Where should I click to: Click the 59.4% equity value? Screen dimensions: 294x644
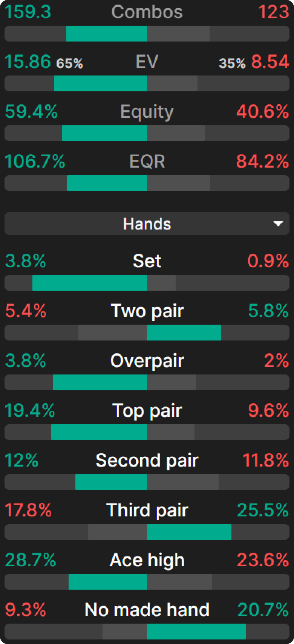pos(31,111)
